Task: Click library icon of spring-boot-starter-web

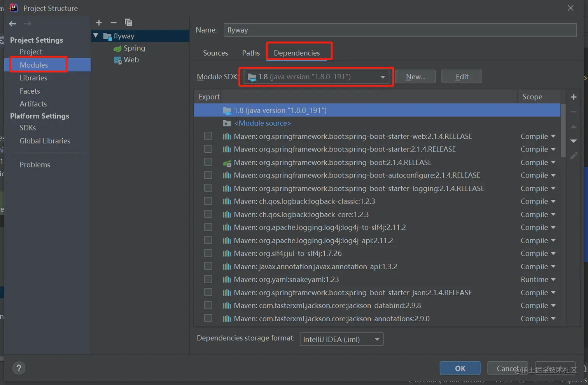Action: [227, 136]
